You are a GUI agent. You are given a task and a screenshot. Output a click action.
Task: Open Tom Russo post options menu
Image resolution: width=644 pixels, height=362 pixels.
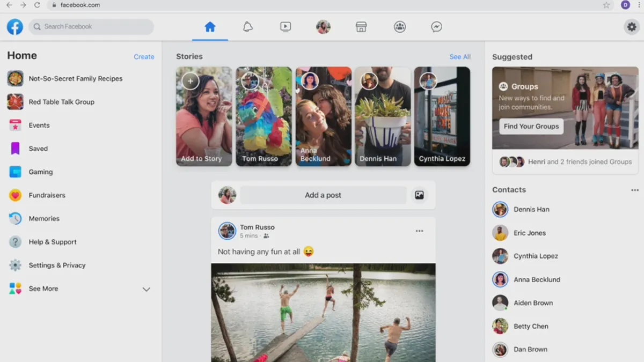tap(420, 231)
